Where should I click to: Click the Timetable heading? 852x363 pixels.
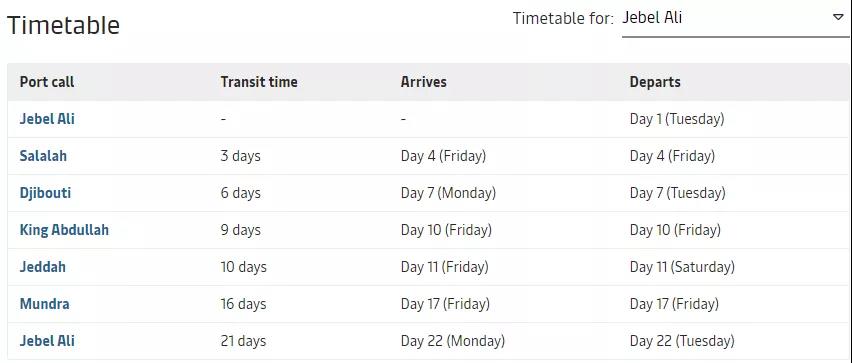click(x=63, y=24)
